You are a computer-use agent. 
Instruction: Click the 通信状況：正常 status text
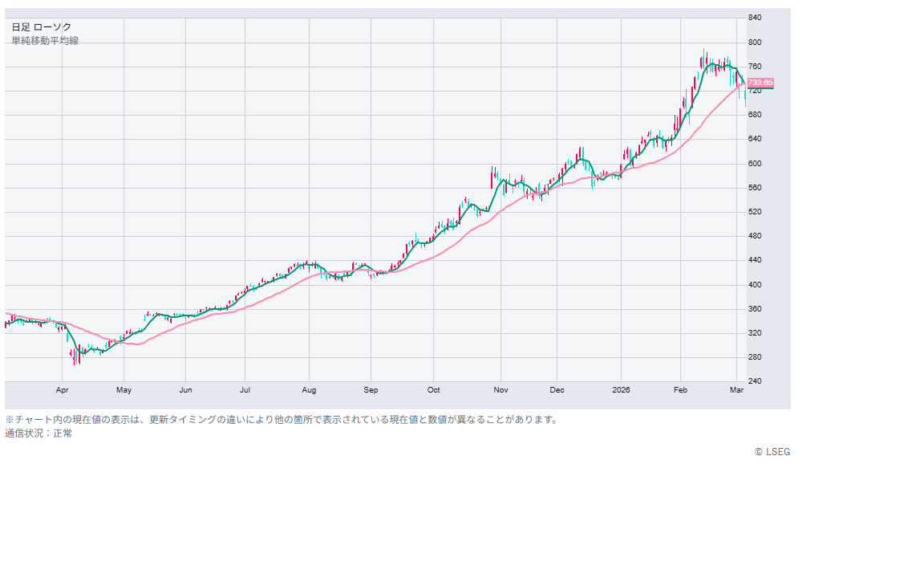38,433
